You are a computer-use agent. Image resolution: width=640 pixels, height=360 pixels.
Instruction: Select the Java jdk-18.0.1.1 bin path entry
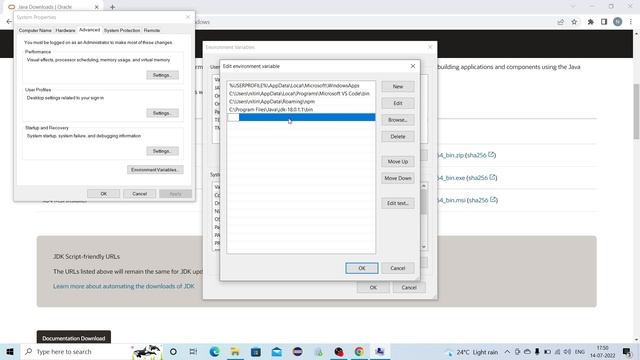click(301, 109)
